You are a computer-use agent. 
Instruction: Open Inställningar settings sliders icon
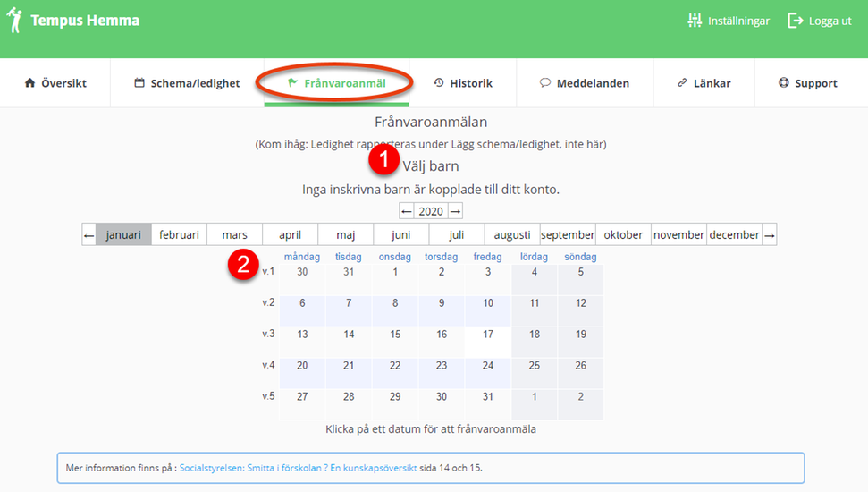695,21
